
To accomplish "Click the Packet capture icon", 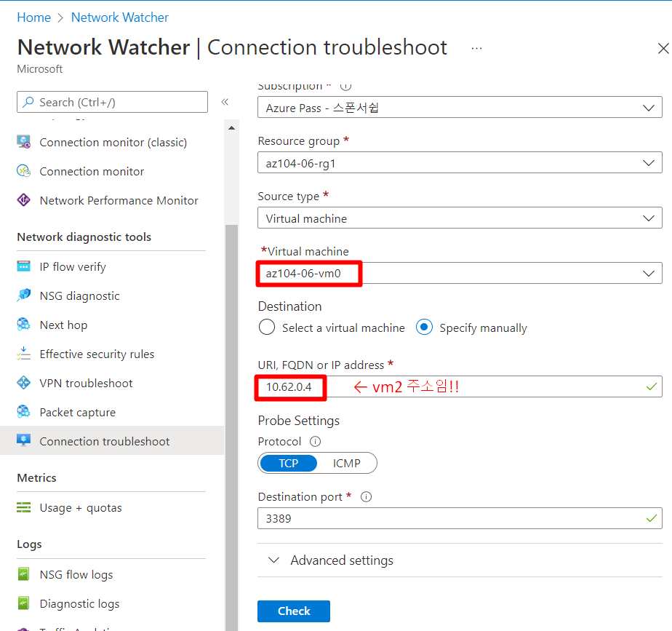I will click(x=23, y=412).
